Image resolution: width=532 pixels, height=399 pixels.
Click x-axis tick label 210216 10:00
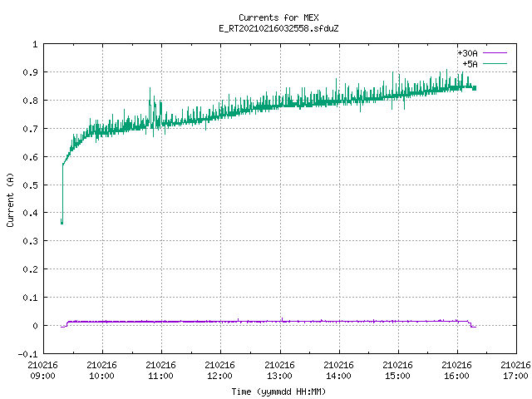[101, 370]
